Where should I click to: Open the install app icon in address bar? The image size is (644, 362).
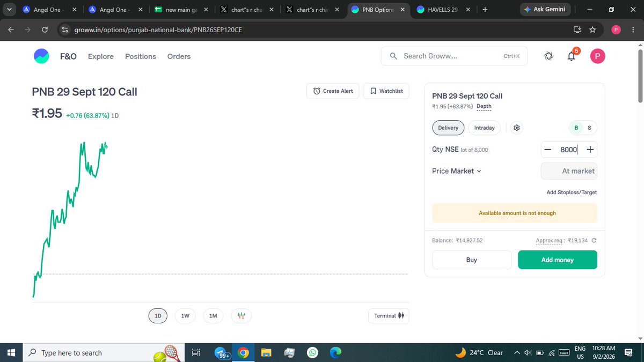577,29
